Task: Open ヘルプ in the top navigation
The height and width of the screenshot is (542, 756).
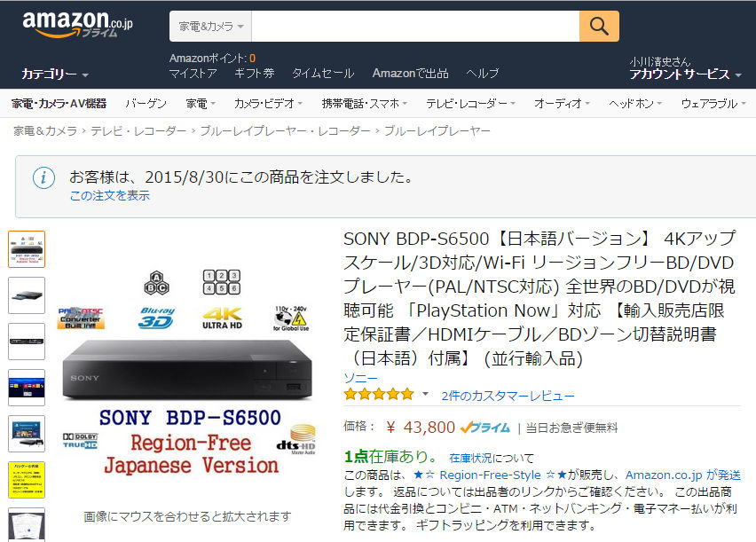Action: [x=482, y=74]
